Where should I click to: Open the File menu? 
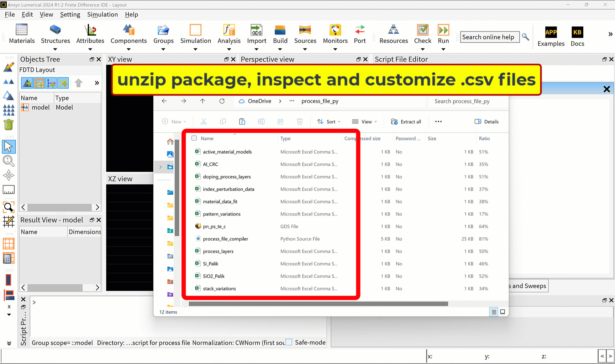click(10, 14)
